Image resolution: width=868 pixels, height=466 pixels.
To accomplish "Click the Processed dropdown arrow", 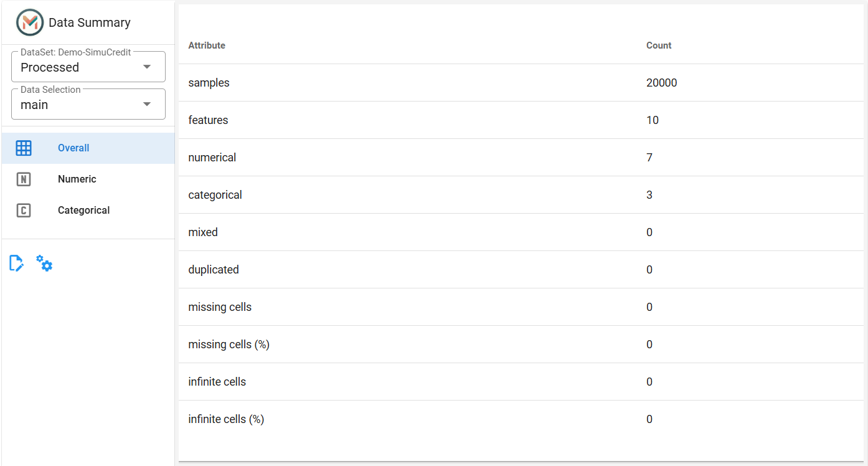I will [x=147, y=67].
